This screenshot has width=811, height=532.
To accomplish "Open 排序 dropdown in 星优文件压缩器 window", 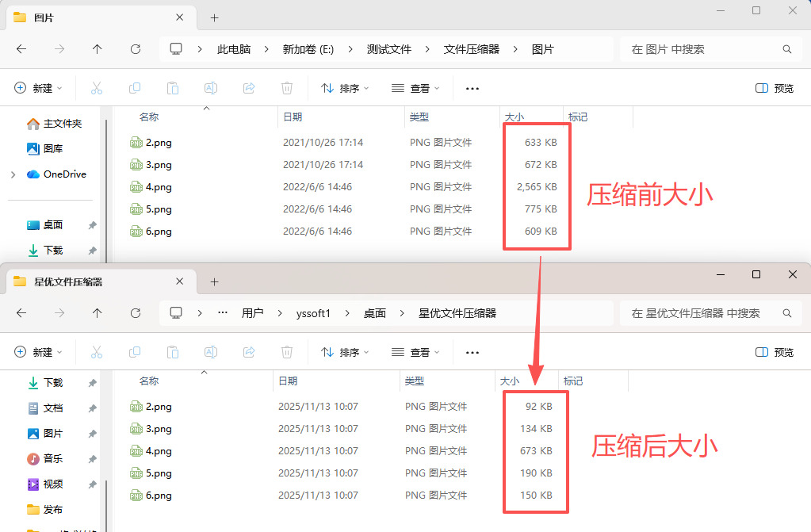I will coord(345,353).
